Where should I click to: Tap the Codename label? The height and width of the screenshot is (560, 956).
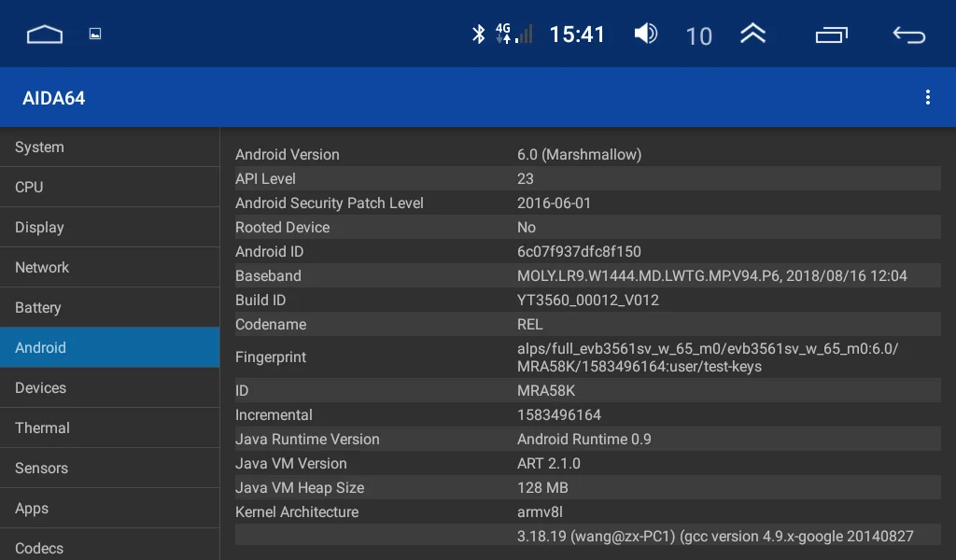(x=271, y=324)
